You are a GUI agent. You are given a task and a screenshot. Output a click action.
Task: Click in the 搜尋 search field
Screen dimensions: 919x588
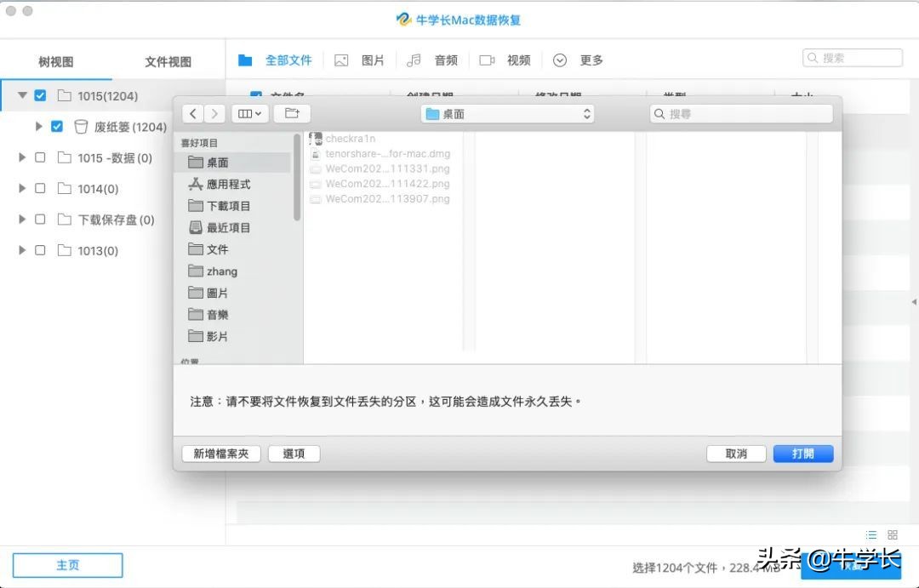point(740,112)
